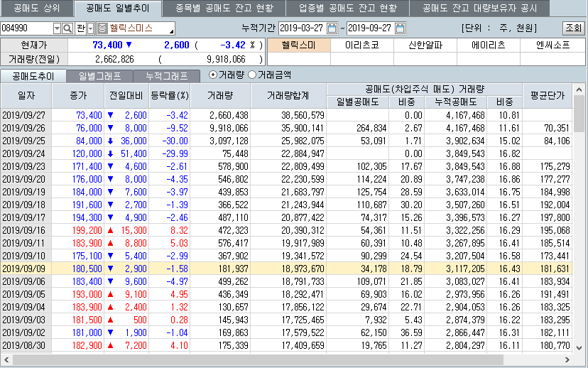Image resolution: width=588 pixels, height=368 pixels.
Task: Click the 일별공매도 column header
Action: (x=357, y=102)
